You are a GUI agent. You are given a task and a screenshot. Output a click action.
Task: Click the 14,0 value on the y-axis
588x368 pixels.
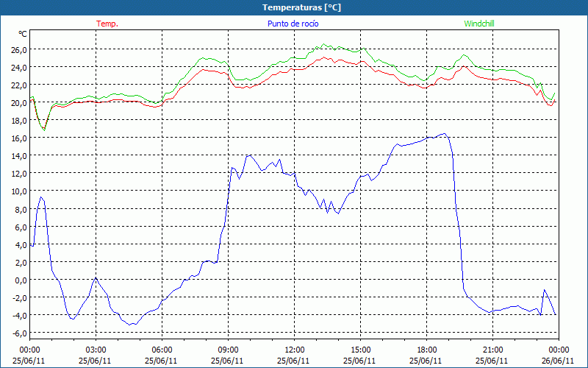click(18, 156)
